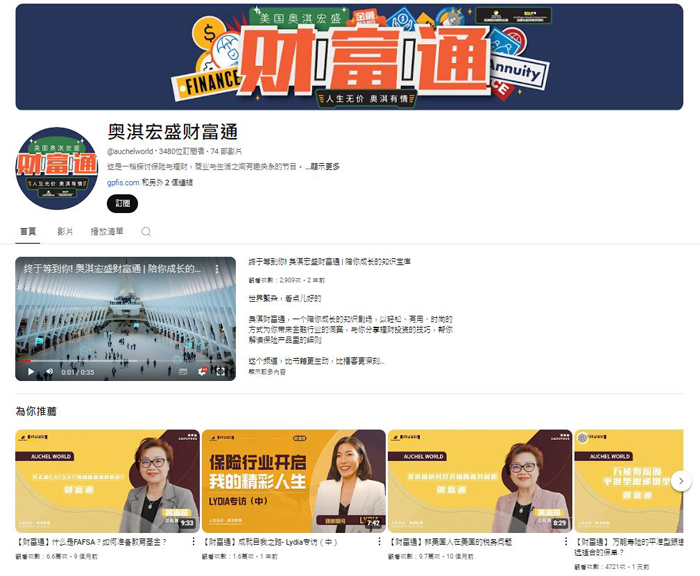Open the gpfis.com link
This screenshot has width=700, height=576.
click(x=123, y=183)
